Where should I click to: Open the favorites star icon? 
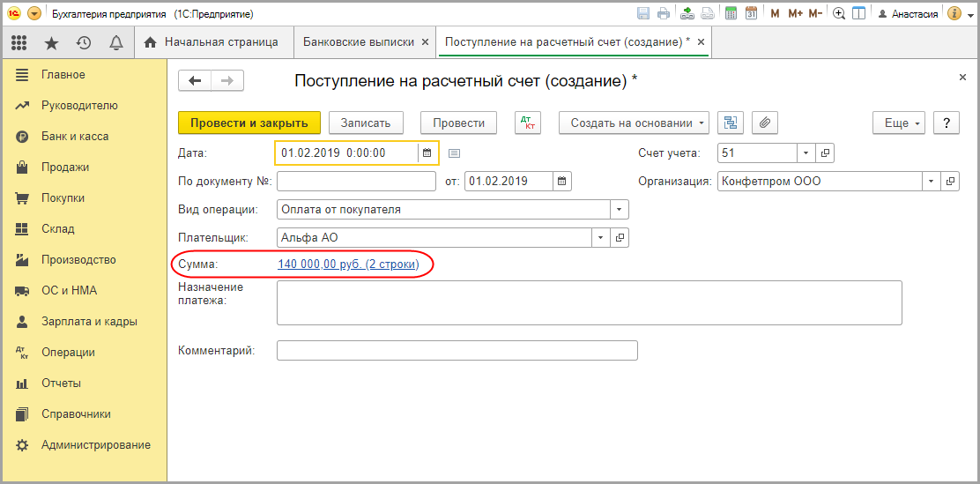(x=52, y=42)
